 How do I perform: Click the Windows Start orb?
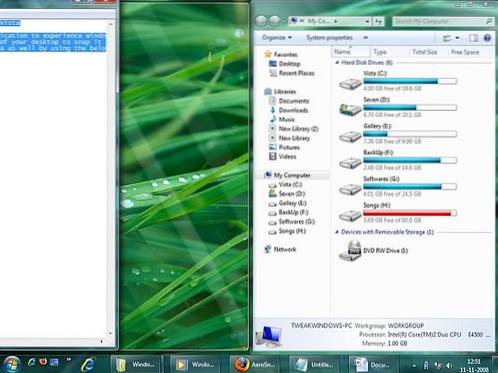(x=12, y=364)
